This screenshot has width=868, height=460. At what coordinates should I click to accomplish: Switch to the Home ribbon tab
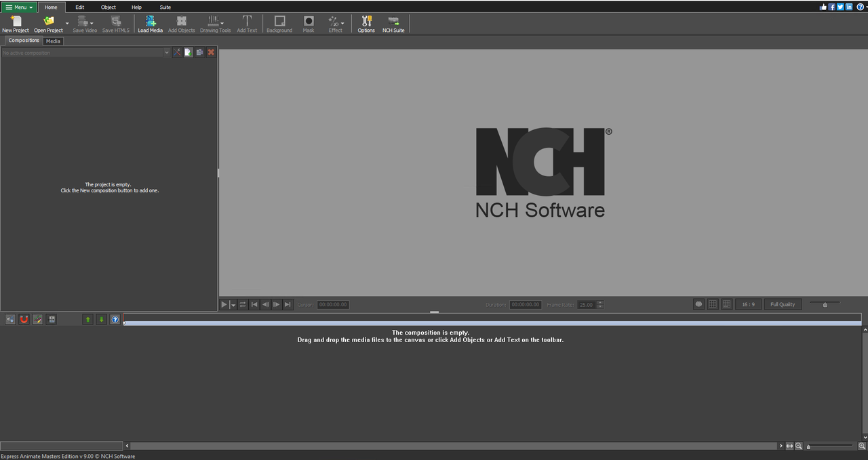coord(51,7)
